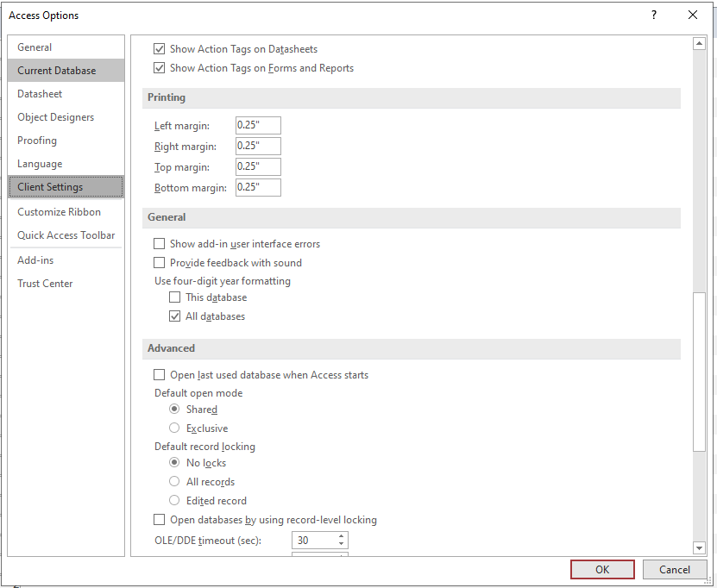717x588 pixels.
Task: Click the scrollbar down arrow
Action: pos(699,547)
